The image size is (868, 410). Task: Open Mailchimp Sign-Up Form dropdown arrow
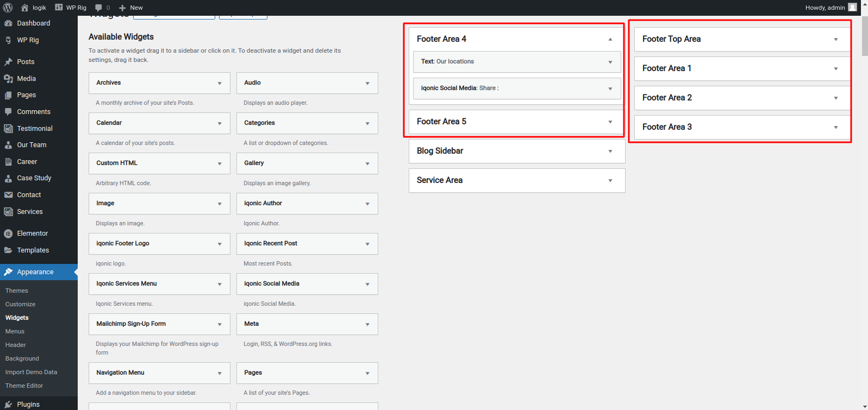(x=220, y=324)
